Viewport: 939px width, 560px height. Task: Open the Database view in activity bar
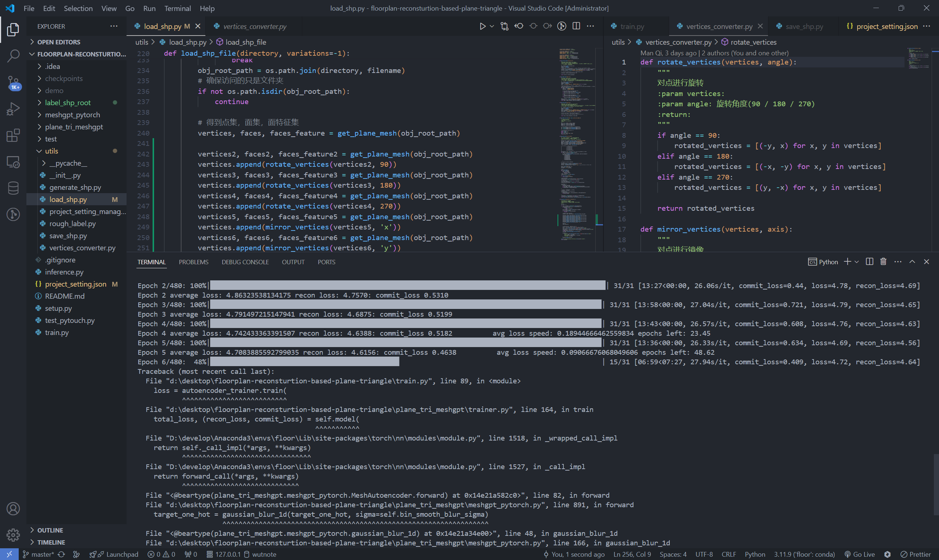(13, 188)
